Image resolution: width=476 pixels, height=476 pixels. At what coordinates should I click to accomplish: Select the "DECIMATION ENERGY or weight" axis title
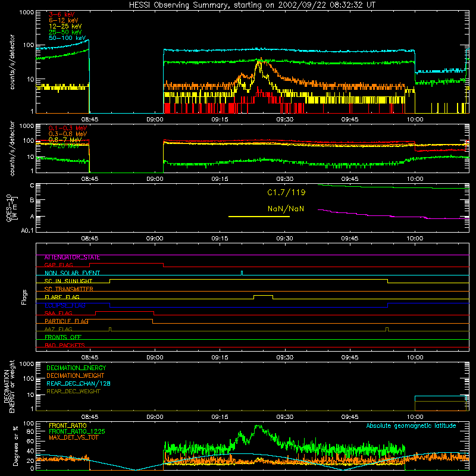click(x=9, y=387)
